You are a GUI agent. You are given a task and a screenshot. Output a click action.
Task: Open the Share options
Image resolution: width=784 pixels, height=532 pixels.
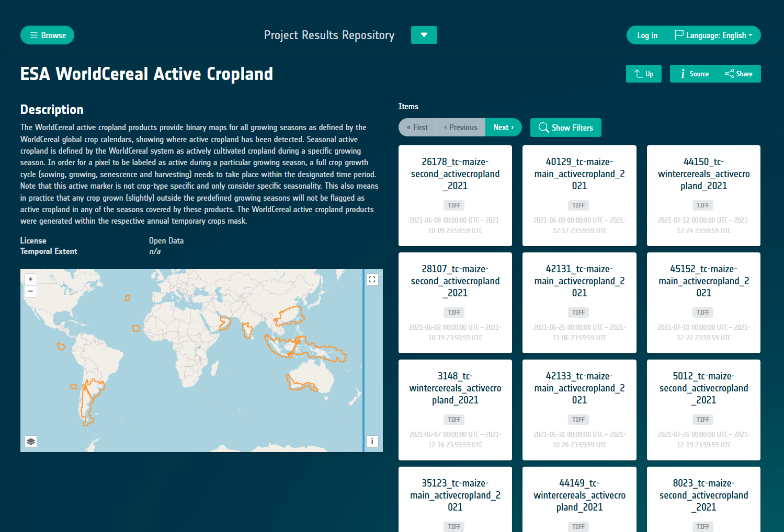tap(738, 74)
